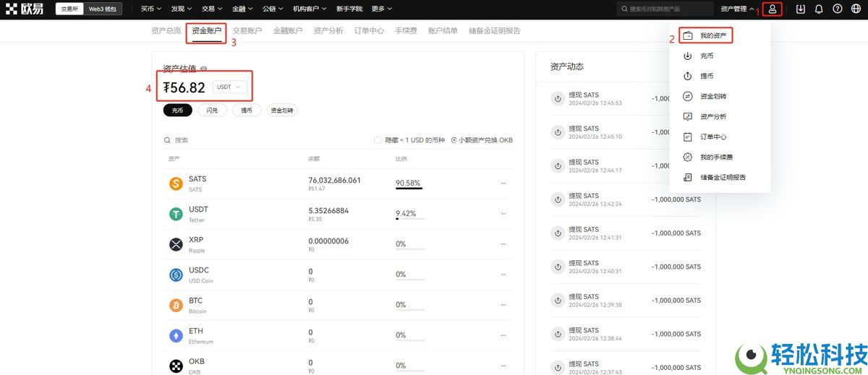Expand the 买币 menu
This screenshot has height=375, width=868.
pyautogui.click(x=150, y=9)
